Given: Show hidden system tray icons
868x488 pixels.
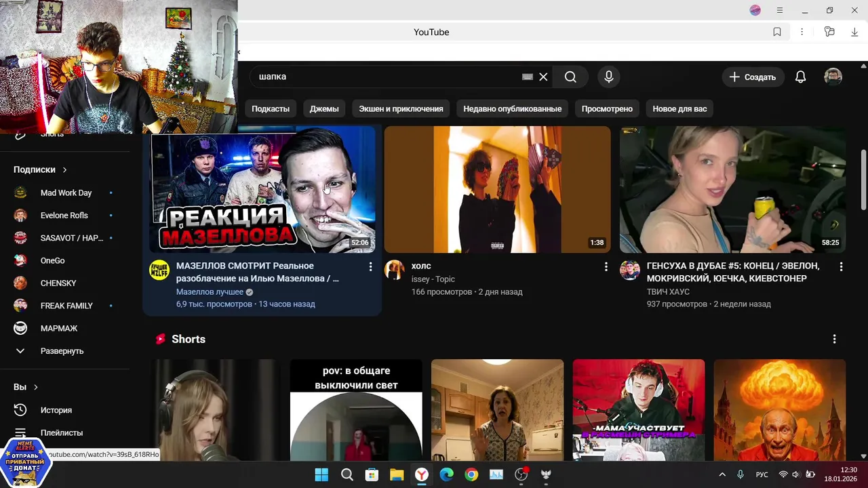Looking at the screenshot, I should (x=722, y=474).
